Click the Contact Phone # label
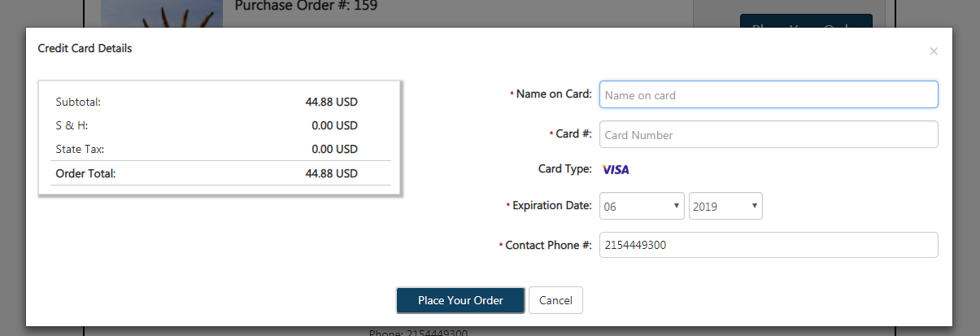The width and height of the screenshot is (980, 336). pos(548,245)
